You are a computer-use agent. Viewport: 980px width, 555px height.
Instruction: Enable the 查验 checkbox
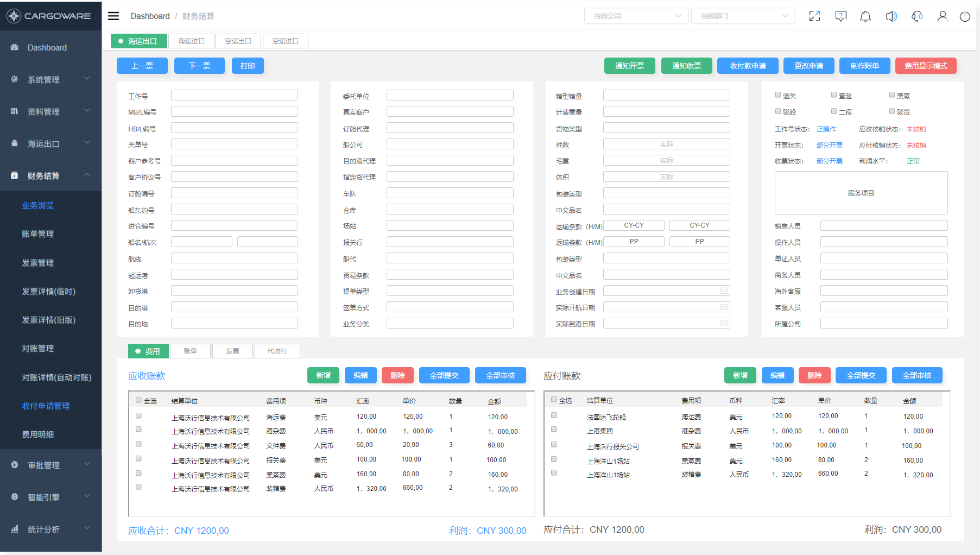834,95
